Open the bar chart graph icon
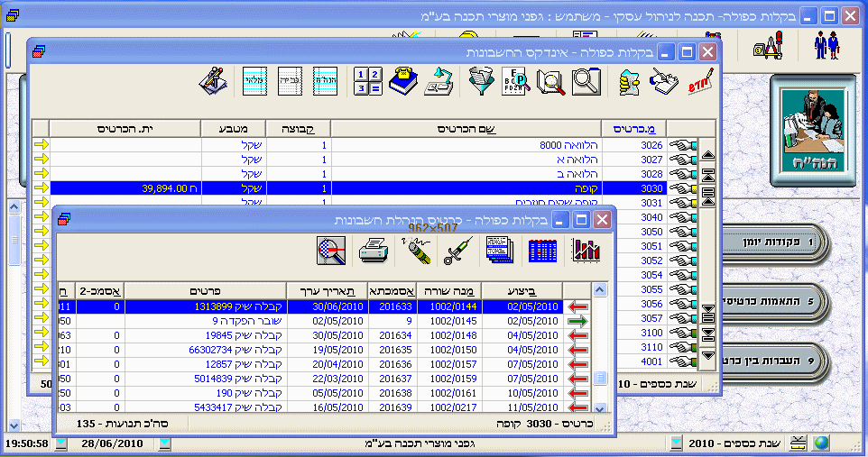 [x=586, y=250]
